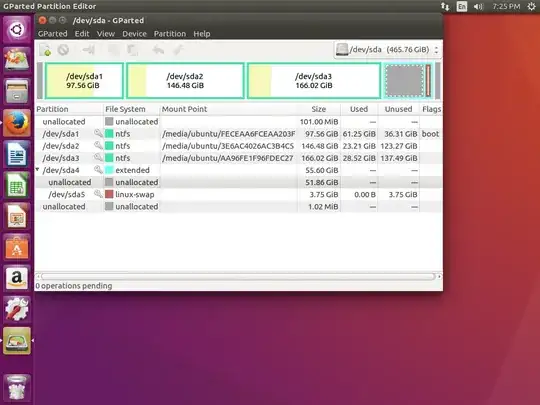The width and height of the screenshot is (540, 405).
Task: Click the Undo last operation icon
Action: [158, 50]
